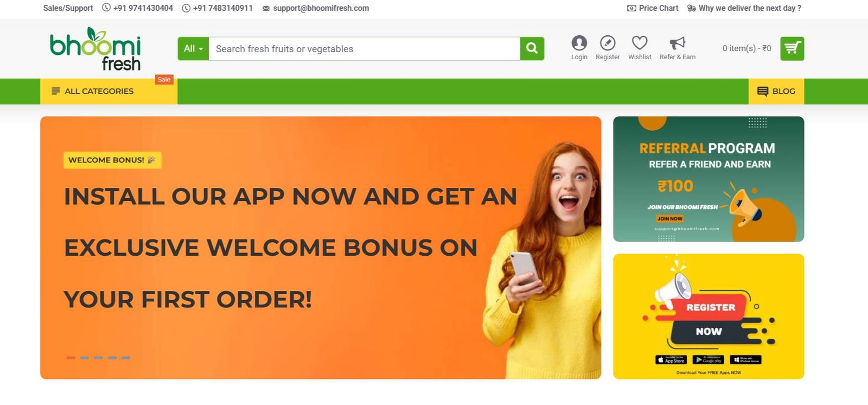
Task: Click the App Store download badge
Action: coord(671,360)
